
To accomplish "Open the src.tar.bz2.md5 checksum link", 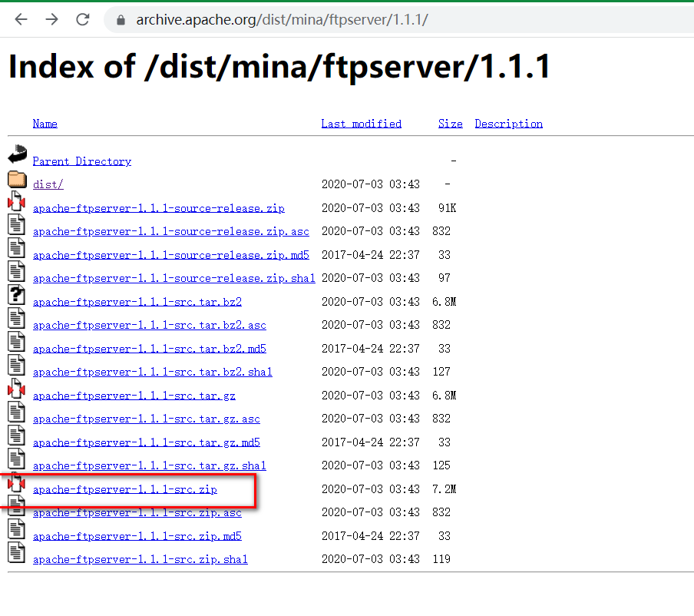I will pyautogui.click(x=150, y=349).
